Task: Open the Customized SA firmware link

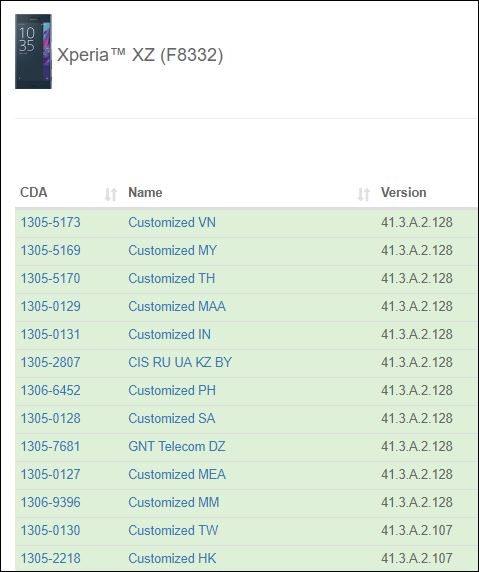Action: click(172, 418)
